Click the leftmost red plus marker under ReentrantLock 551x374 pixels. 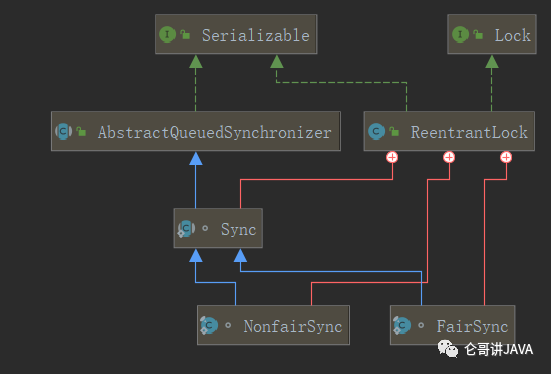coord(392,157)
